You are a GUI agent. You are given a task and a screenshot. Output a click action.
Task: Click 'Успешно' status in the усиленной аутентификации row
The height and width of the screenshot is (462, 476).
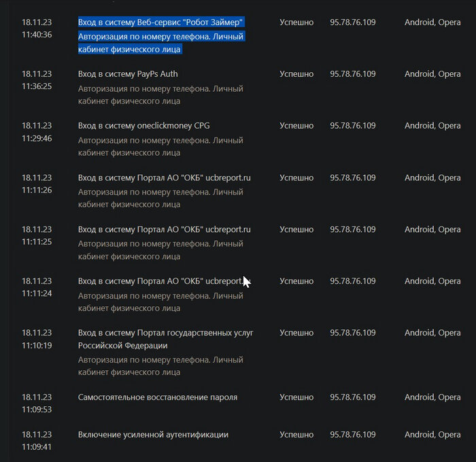click(296, 434)
